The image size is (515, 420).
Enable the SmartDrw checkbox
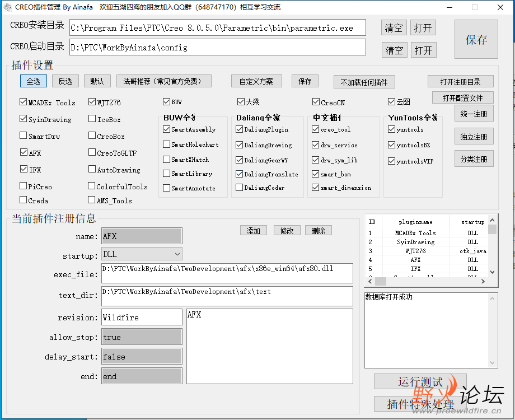point(23,136)
